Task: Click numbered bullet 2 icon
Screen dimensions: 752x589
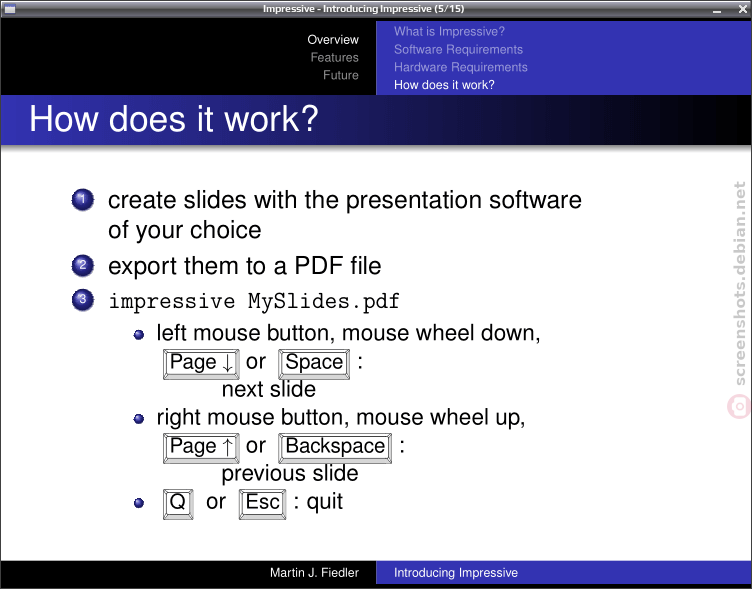Action: point(82,265)
